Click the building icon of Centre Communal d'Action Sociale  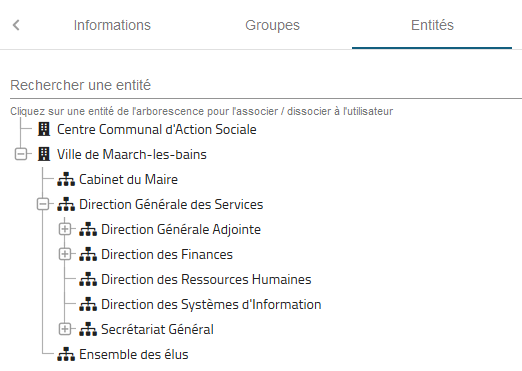44,129
